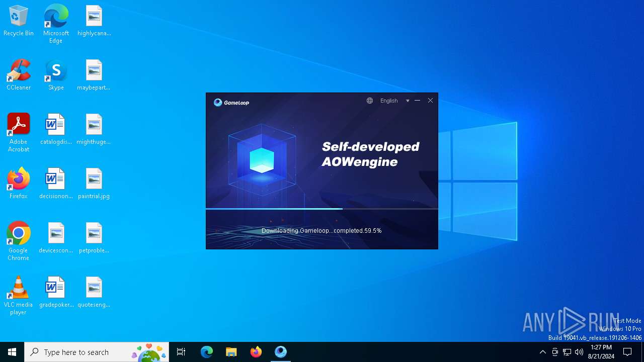The height and width of the screenshot is (362, 644).
Task: Select the Microsoft Edge desktop shortcut
Action: (56, 24)
